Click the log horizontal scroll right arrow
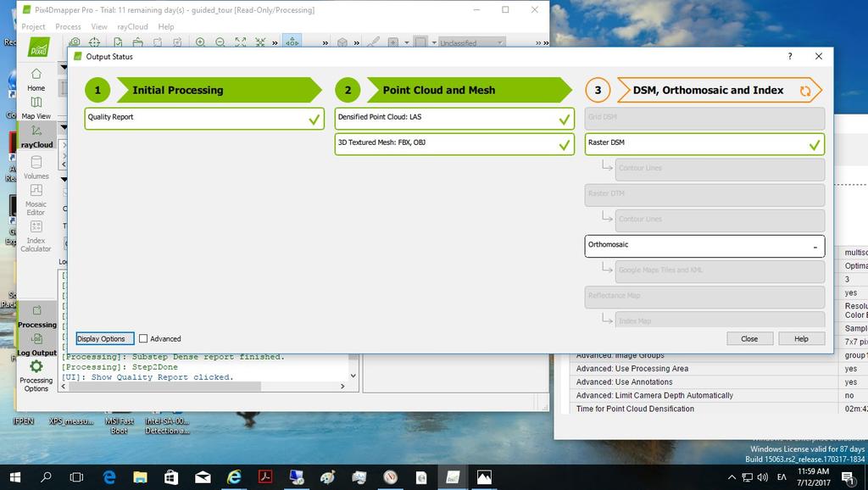Screen dimensions: 868x490 342,386
